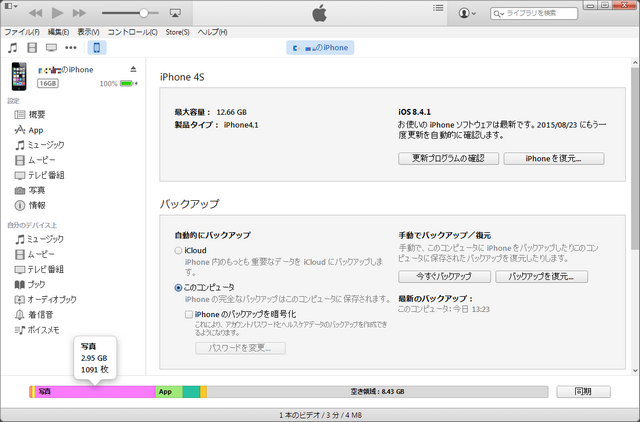Open the account dropdown menu

[x=467, y=13]
